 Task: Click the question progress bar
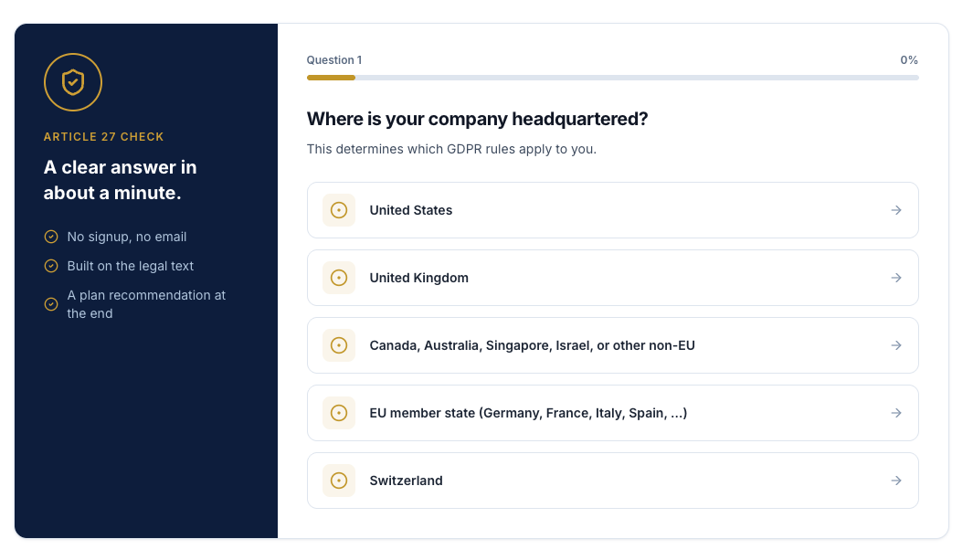point(612,78)
